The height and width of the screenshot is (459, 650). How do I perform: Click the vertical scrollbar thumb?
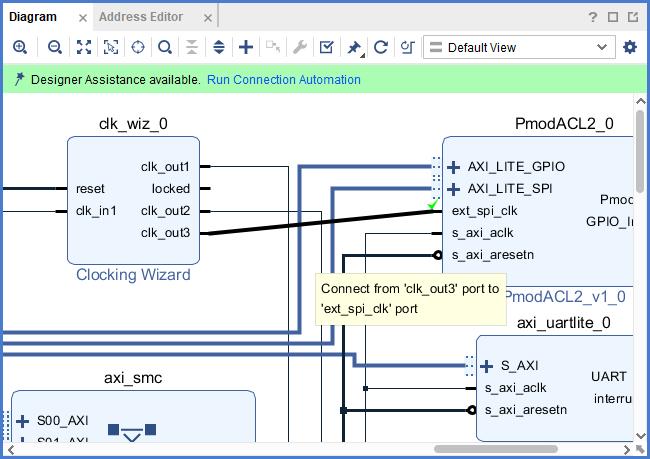pyautogui.click(x=640, y=153)
